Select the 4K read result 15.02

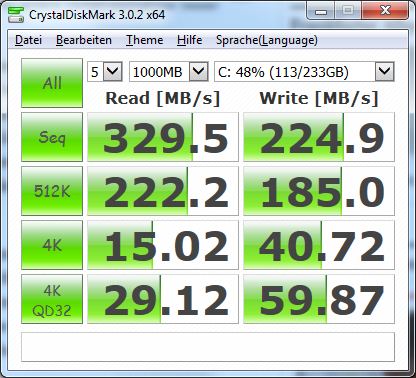point(163,245)
